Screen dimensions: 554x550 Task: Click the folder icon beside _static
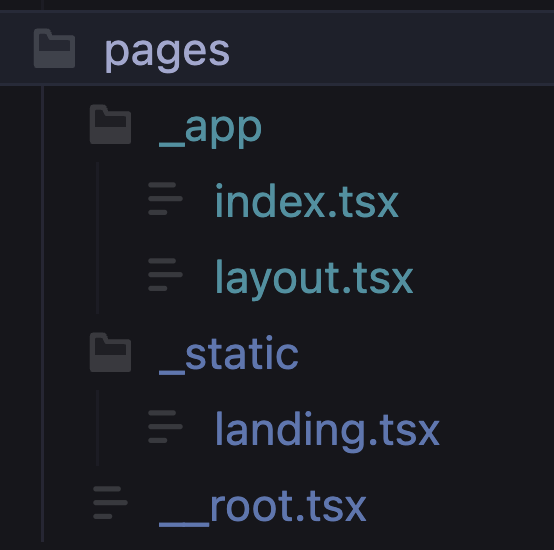110,352
